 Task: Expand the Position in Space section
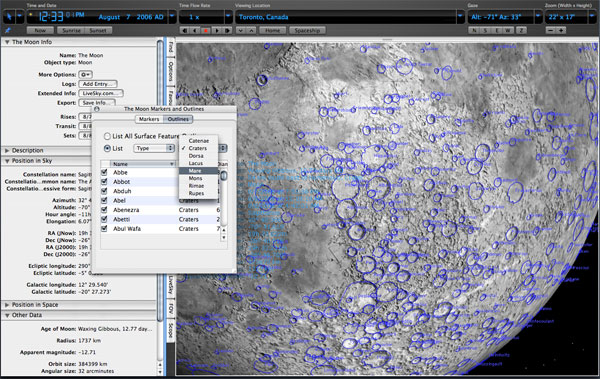[7, 305]
